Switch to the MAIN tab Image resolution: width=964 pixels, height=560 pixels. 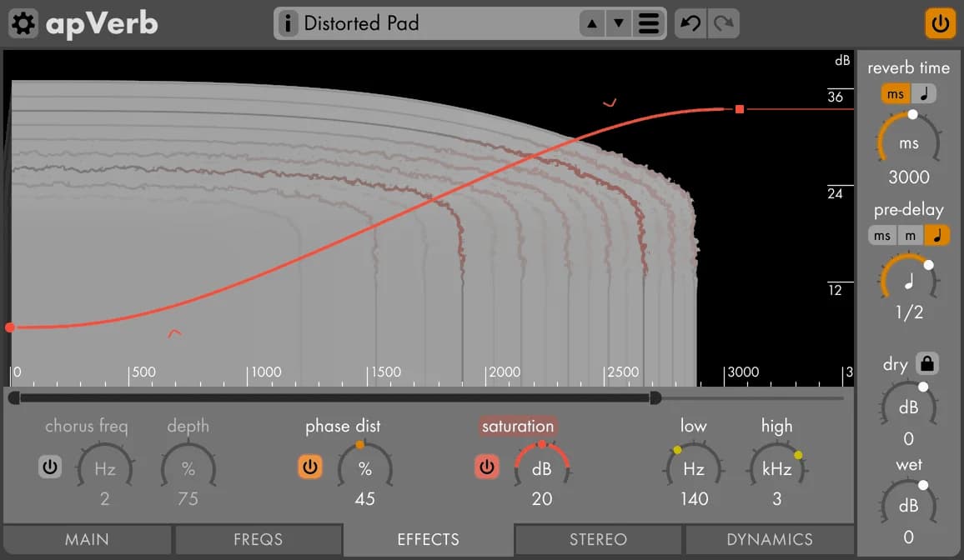[87, 540]
